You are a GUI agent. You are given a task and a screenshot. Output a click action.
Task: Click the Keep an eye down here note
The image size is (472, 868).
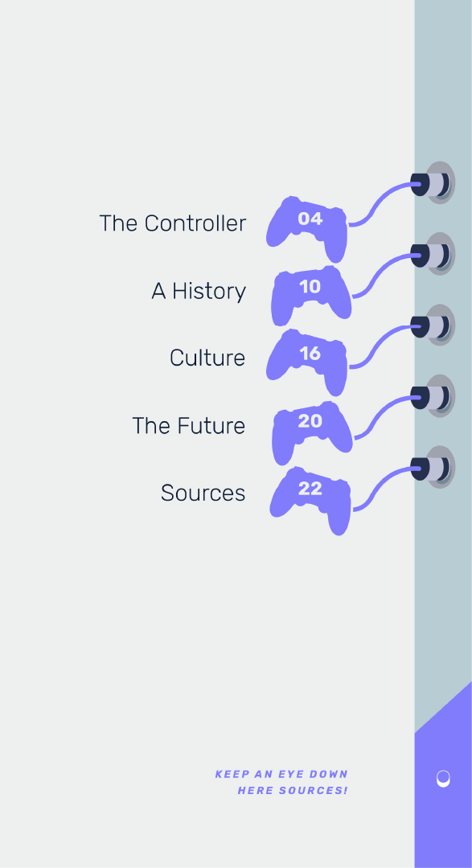[x=281, y=782]
